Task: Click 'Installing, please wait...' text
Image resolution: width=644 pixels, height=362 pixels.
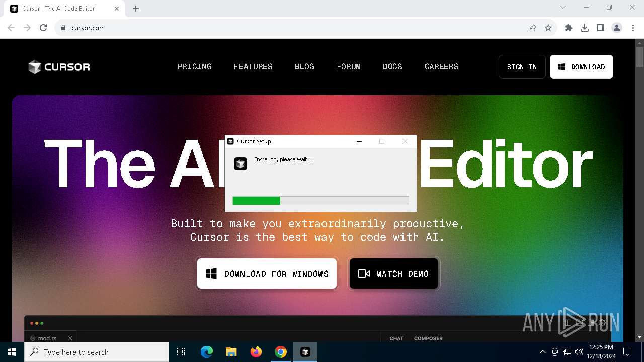Action: click(284, 159)
